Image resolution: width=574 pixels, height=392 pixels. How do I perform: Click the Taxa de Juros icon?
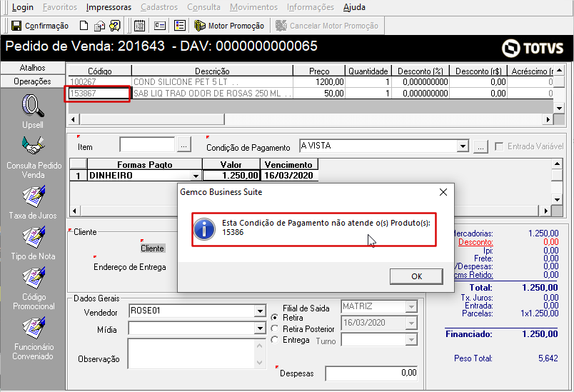click(34, 196)
